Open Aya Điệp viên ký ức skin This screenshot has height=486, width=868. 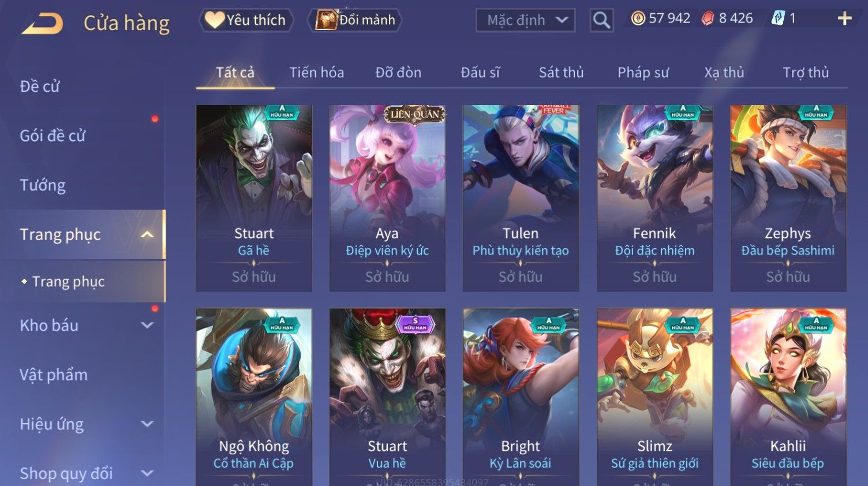387,198
